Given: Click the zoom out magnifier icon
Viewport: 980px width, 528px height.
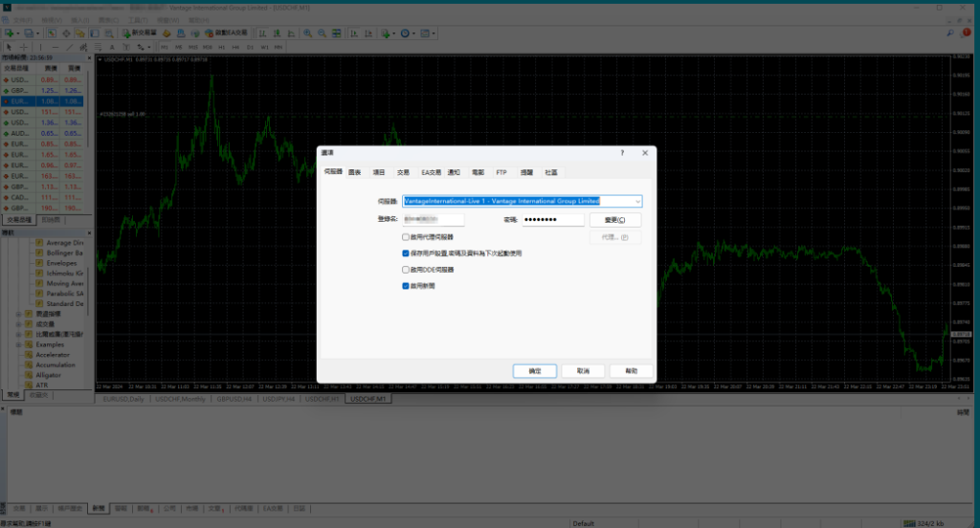Looking at the screenshot, I should (x=323, y=33).
